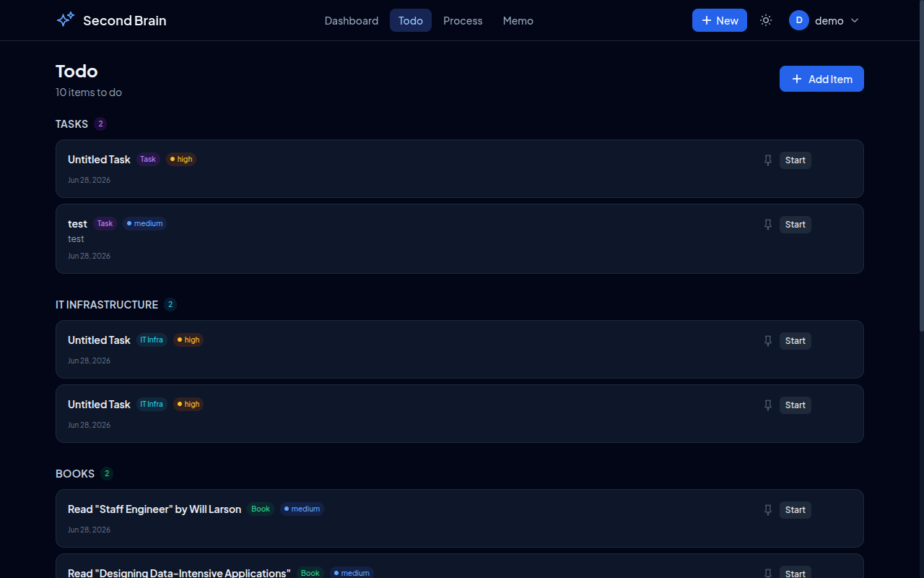924x578 pixels.
Task: Click the page scrollbar thumb
Action: click(920, 166)
